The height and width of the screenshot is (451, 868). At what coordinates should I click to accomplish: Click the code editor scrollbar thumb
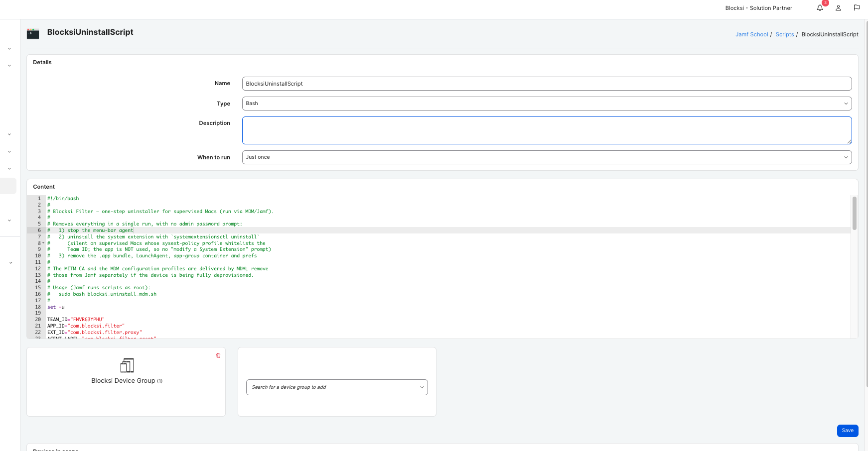tap(854, 213)
